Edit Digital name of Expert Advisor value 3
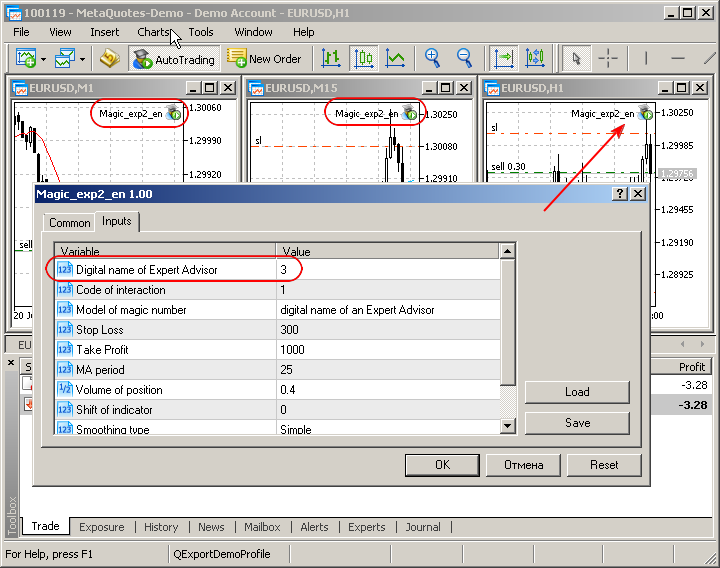Screen dimensions: 720x568 (388, 270)
